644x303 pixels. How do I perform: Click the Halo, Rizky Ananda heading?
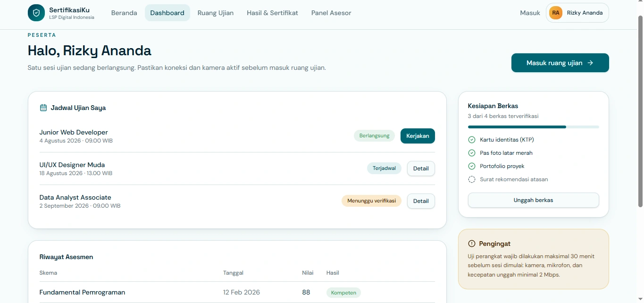90,50
